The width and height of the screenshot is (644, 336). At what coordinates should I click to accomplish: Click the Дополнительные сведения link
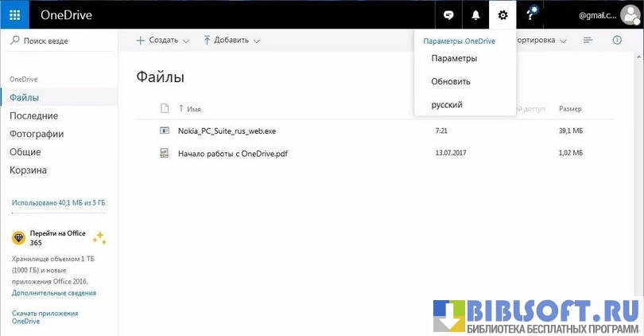click(x=54, y=292)
